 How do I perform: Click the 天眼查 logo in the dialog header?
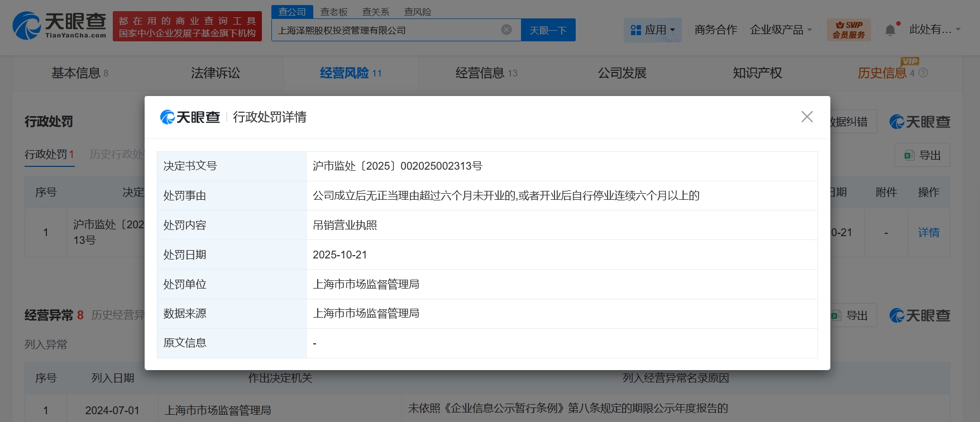pos(190,117)
